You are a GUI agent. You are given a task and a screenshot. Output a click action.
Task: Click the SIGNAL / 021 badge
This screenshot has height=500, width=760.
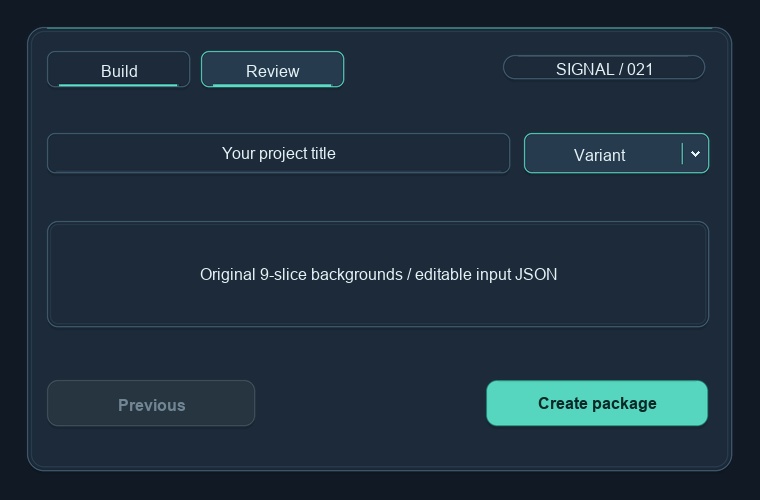604,67
